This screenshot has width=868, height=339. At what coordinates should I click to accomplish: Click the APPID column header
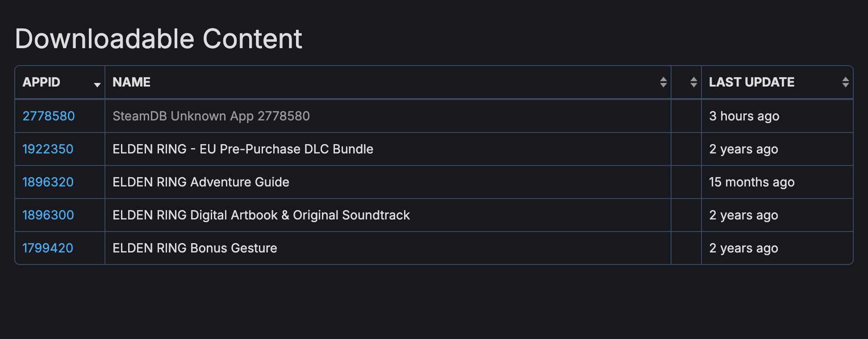[x=42, y=82]
